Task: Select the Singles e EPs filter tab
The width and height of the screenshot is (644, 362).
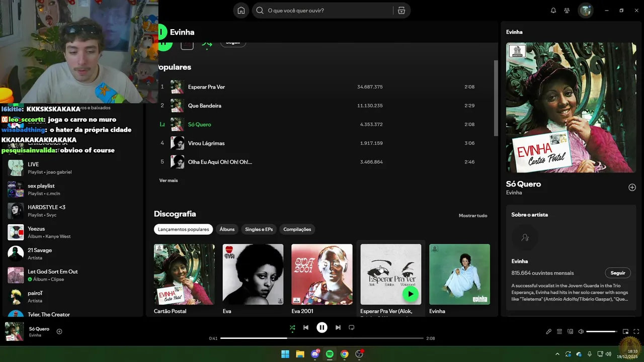Action: click(x=259, y=229)
